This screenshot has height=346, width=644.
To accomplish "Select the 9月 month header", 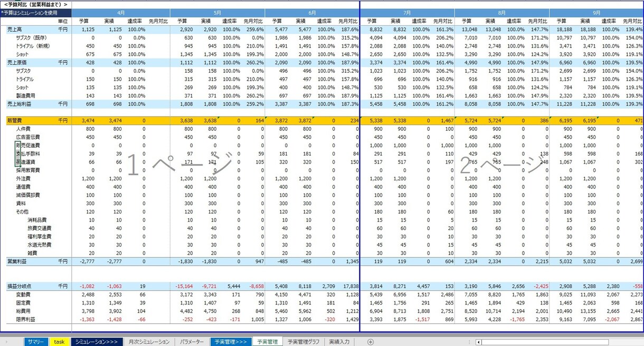I will click(596, 12).
